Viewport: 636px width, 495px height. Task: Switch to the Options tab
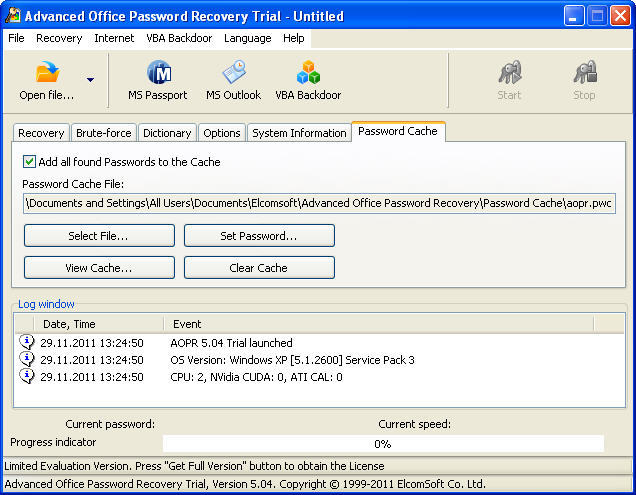[222, 133]
